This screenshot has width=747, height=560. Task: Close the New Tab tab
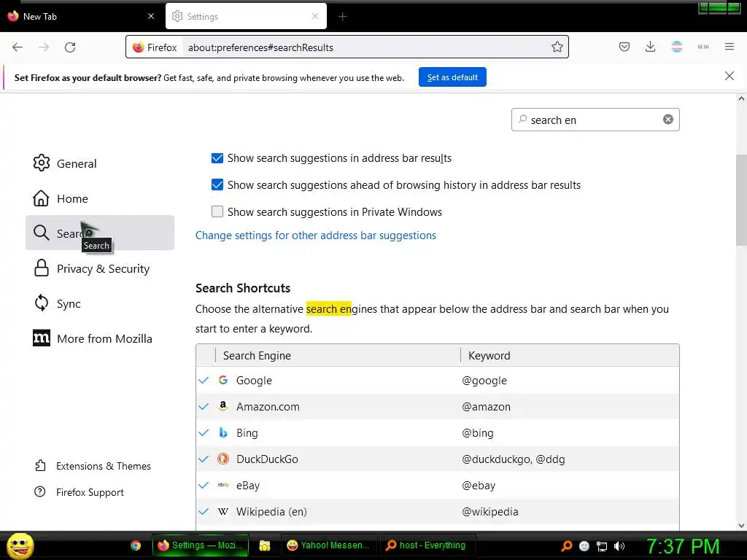click(151, 16)
